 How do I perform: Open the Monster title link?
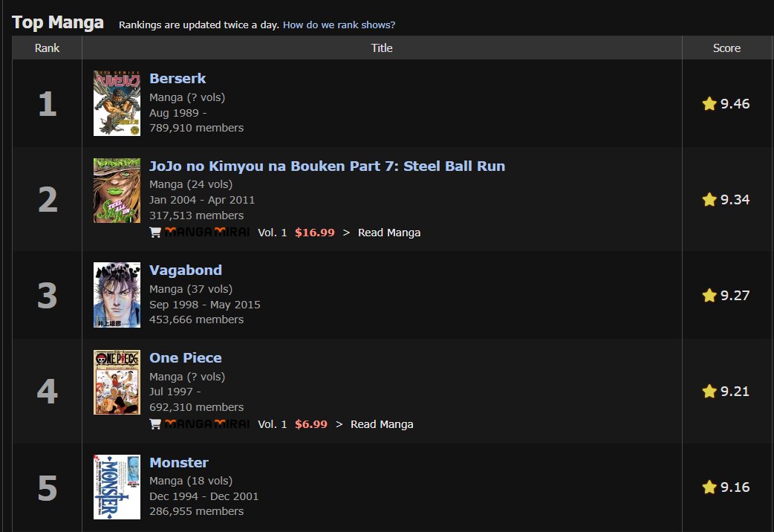(179, 462)
